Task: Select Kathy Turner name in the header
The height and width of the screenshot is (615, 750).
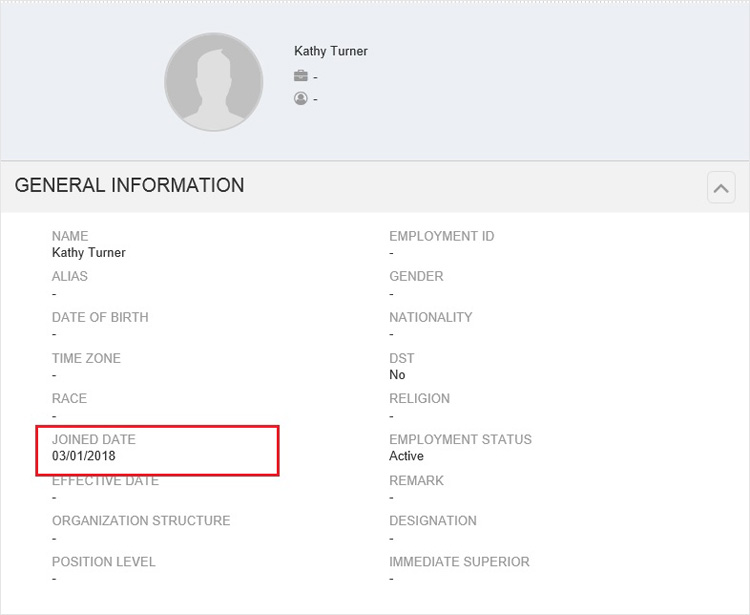Action: [x=331, y=51]
